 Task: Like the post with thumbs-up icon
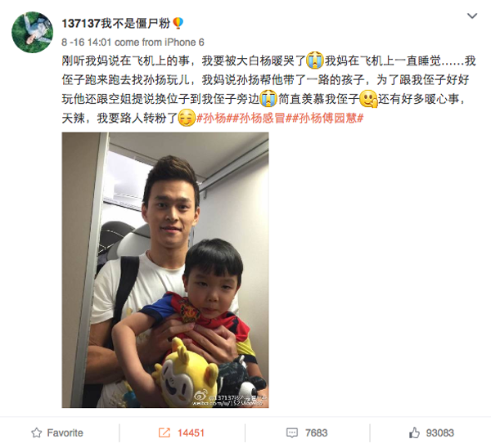coord(414,432)
